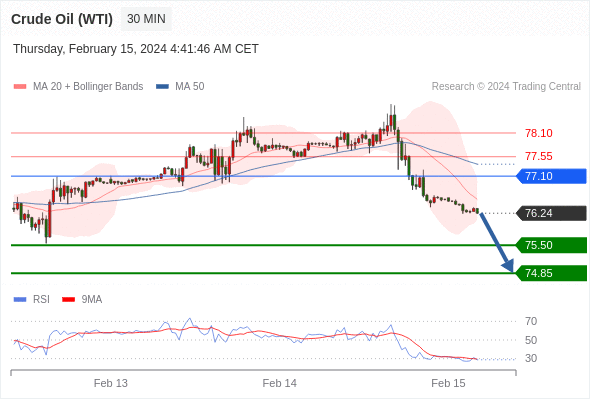This screenshot has height=400, width=590.
Task: Click the green 75.50 support price tag
Action: pos(551,245)
